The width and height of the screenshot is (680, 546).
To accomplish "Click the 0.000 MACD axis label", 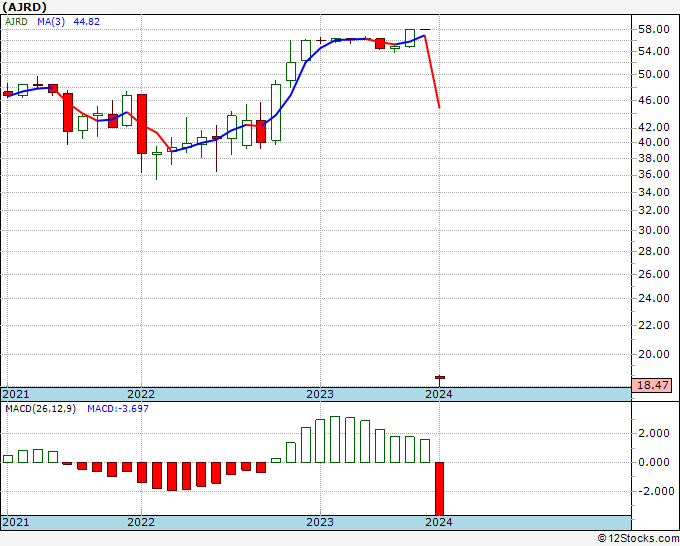I will tap(654, 462).
